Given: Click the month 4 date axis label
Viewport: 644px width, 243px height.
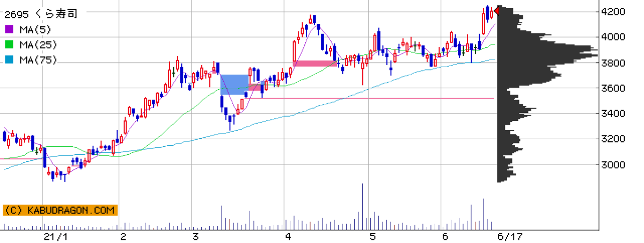Looking at the screenshot, I should (288, 237).
